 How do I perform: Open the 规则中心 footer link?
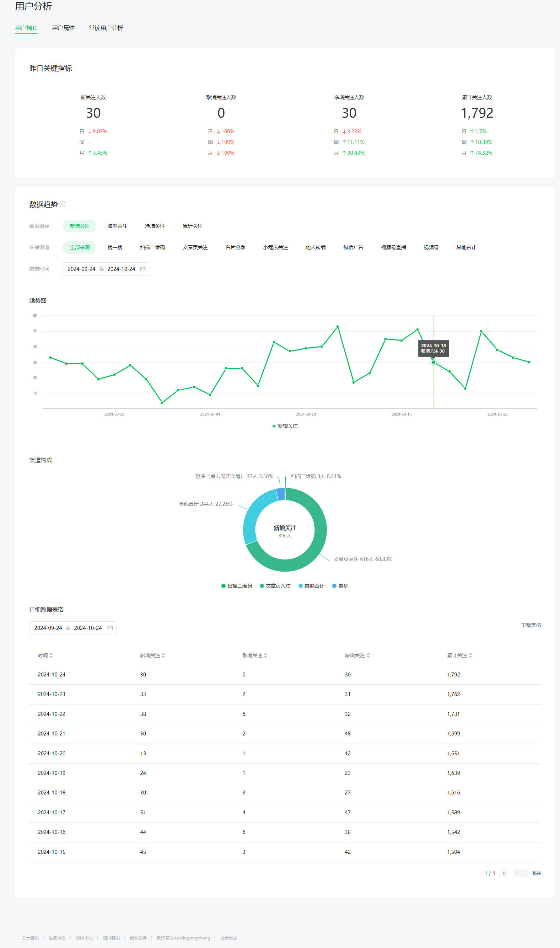(x=84, y=938)
